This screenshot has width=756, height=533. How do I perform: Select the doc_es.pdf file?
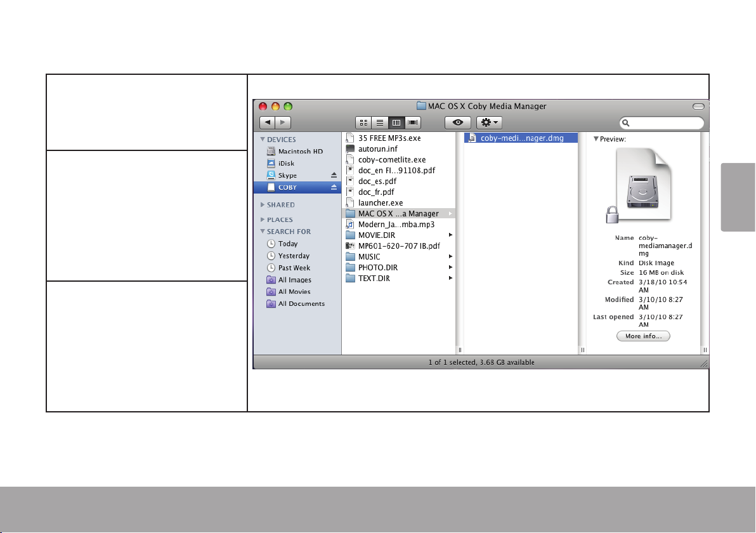click(399, 181)
